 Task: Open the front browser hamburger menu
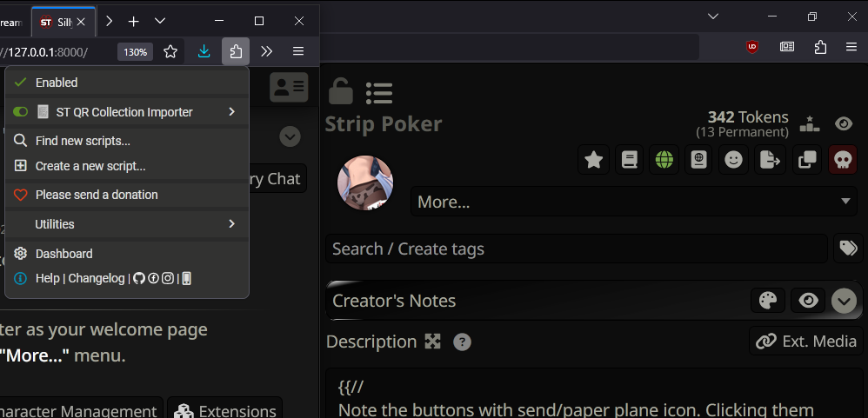click(x=298, y=51)
